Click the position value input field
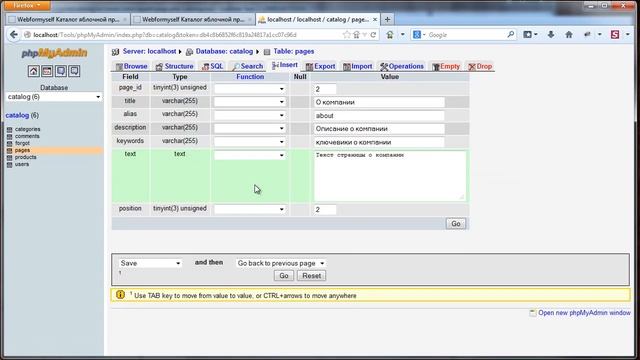Image resolution: width=640 pixels, height=360 pixels. (325, 209)
